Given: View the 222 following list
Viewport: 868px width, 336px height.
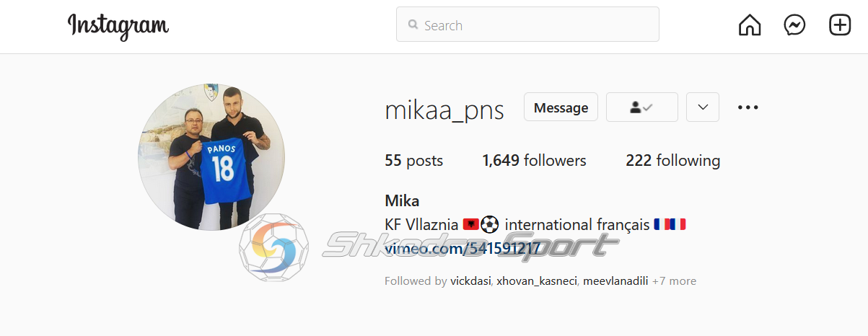Looking at the screenshot, I should click(673, 160).
